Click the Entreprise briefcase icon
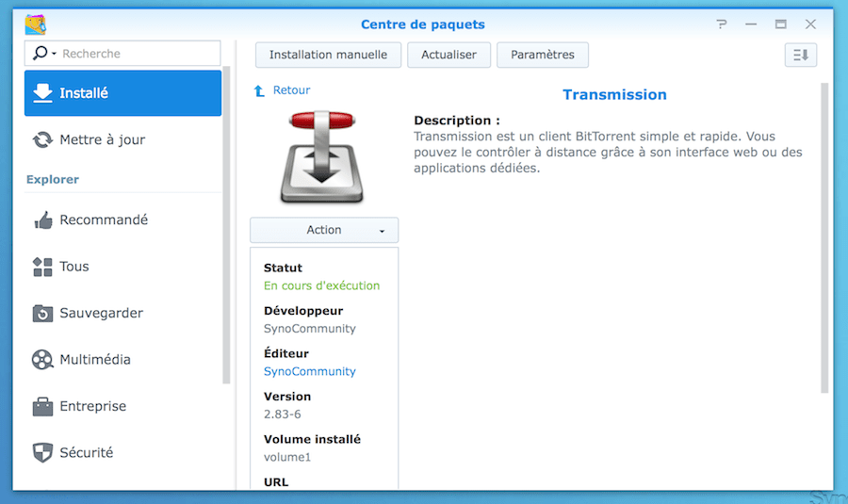This screenshot has height=504, width=848. point(42,406)
